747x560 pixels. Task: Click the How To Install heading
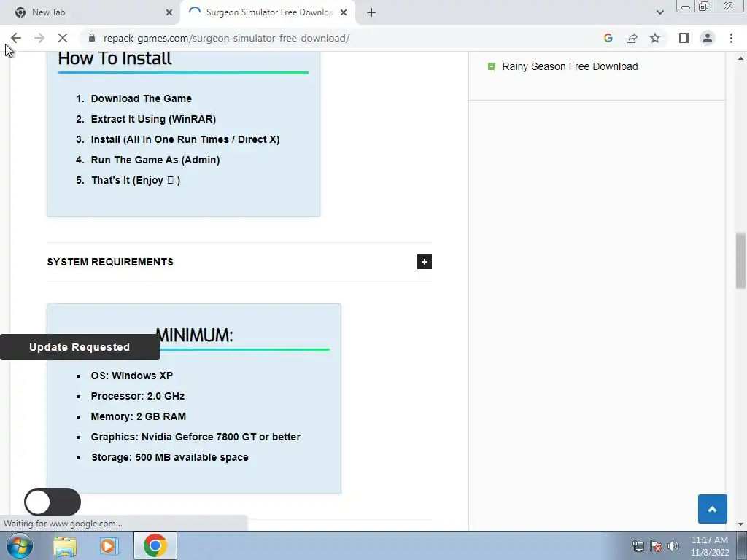[x=115, y=58]
